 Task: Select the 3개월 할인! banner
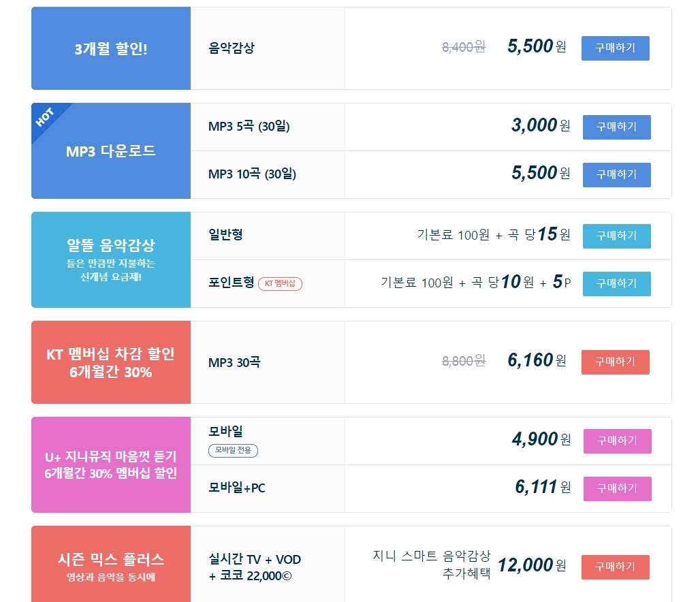coord(111,48)
